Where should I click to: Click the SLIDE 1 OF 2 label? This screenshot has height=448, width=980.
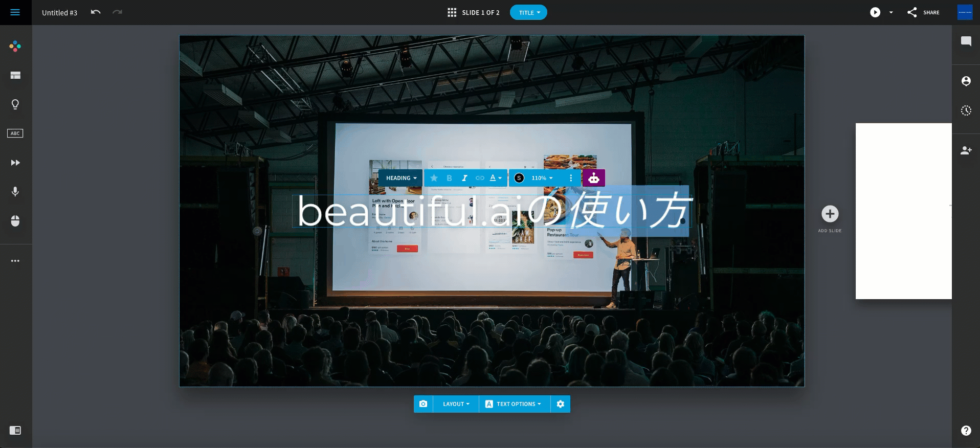click(x=481, y=12)
